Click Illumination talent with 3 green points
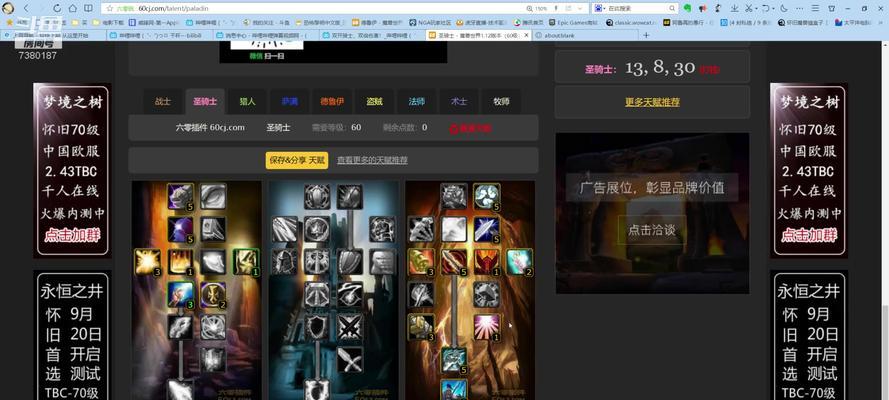Viewport: 889px width, 400px height. (181, 295)
